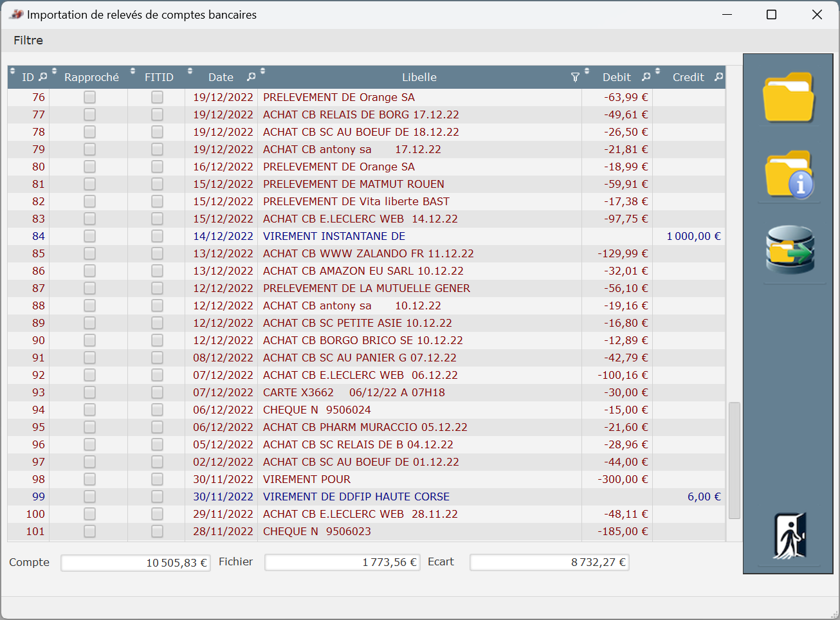Click the database import arrow icon

point(790,250)
